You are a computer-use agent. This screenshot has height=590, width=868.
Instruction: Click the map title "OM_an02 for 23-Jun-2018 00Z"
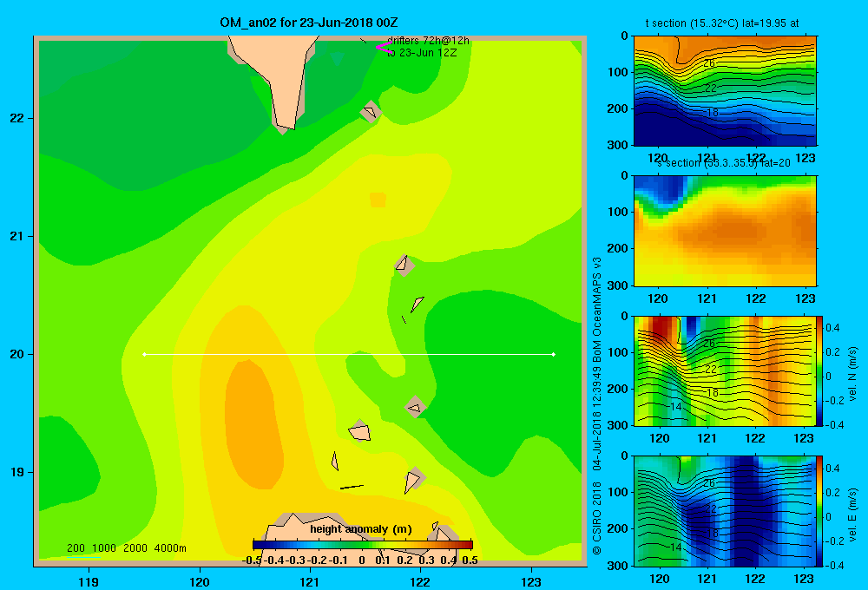pos(309,23)
